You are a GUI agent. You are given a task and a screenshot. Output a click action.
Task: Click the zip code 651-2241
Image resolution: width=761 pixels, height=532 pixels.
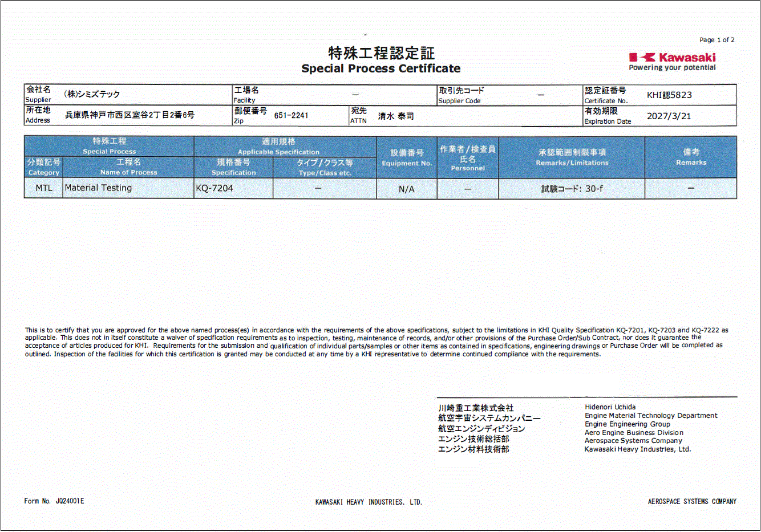[291, 115]
